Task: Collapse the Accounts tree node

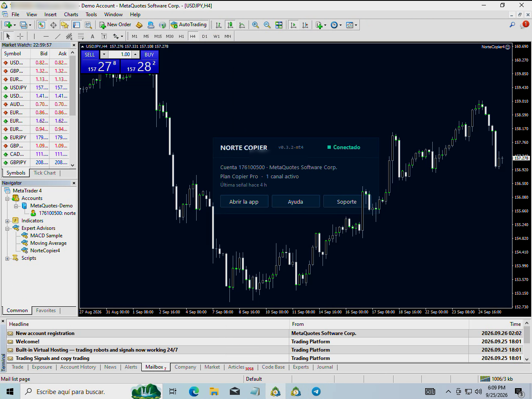Action: pos(7,198)
